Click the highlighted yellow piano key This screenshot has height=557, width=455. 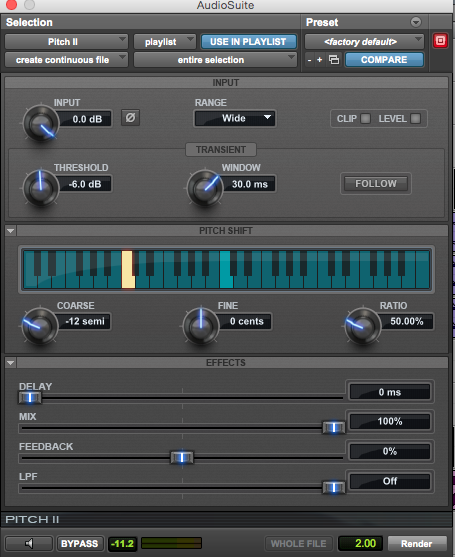point(128,269)
